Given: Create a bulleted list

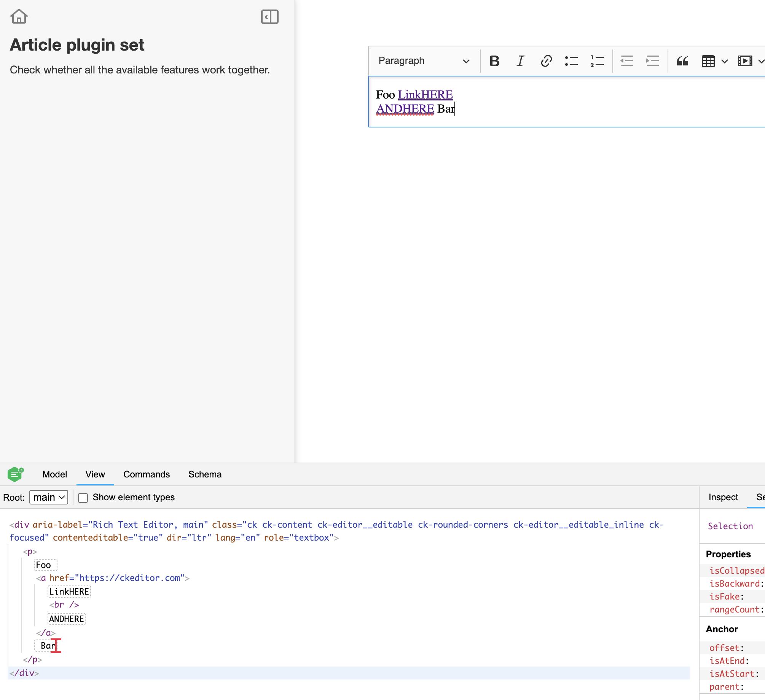Looking at the screenshot, I should tap(571, 61).
